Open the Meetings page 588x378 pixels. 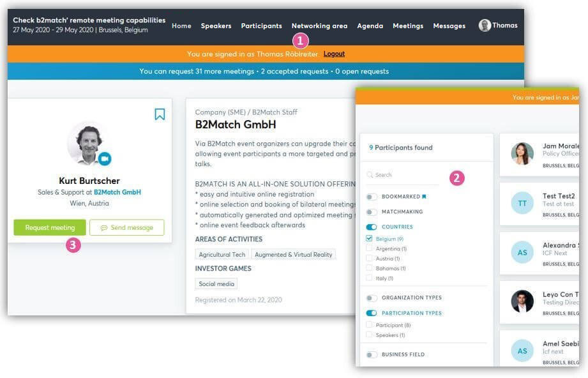408,26
